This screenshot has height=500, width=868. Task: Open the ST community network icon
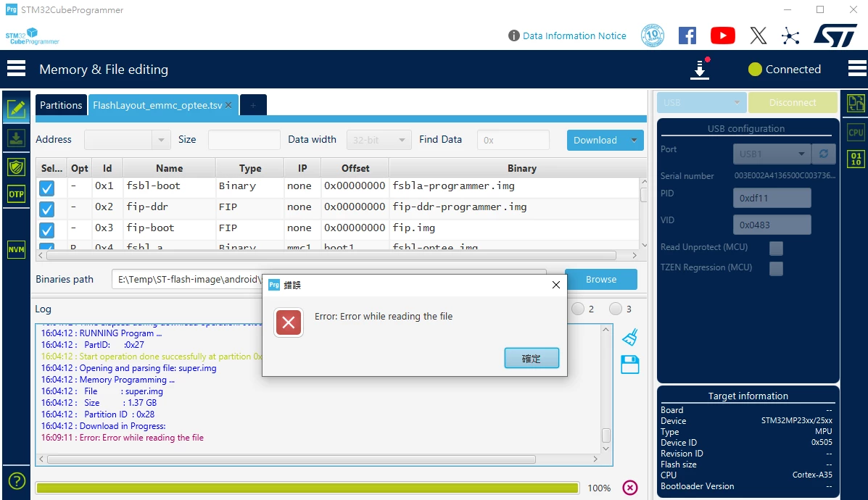pos(790,36)
